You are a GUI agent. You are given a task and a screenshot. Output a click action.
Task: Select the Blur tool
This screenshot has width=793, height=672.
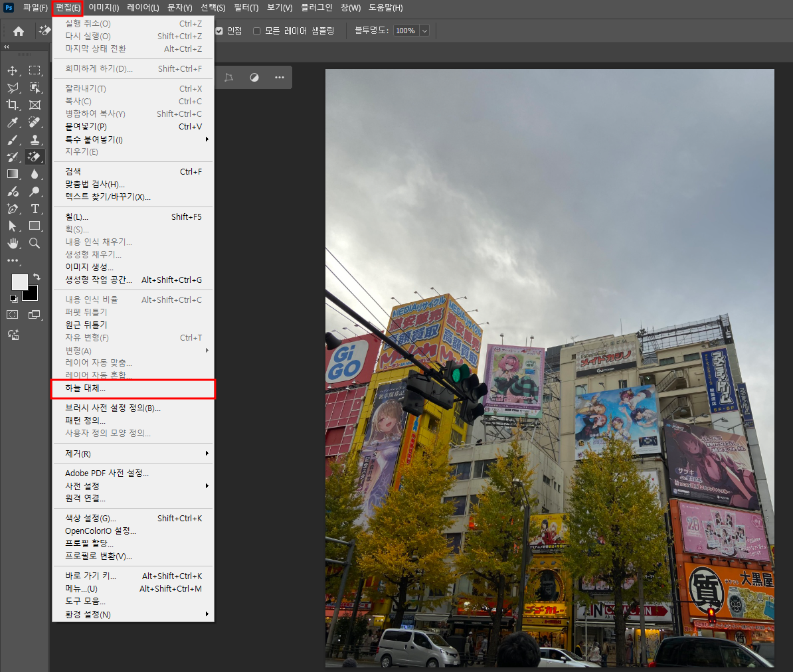[35, 174]
